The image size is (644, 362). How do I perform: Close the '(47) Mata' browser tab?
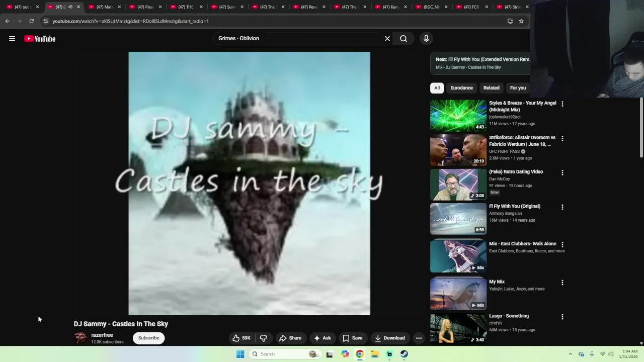[119, 7]
